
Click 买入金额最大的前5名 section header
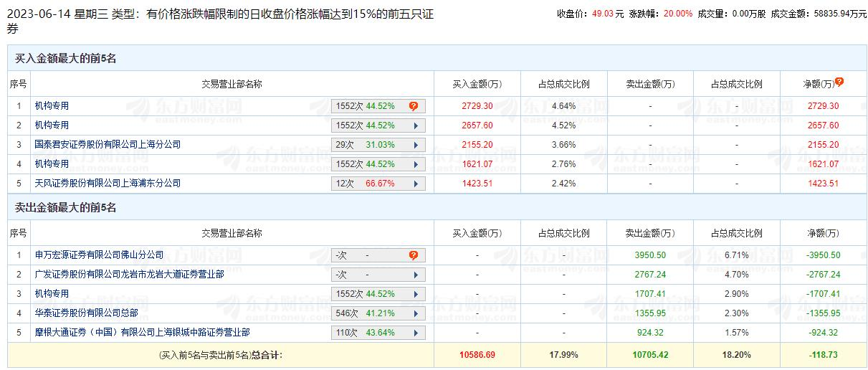[65, 59]
